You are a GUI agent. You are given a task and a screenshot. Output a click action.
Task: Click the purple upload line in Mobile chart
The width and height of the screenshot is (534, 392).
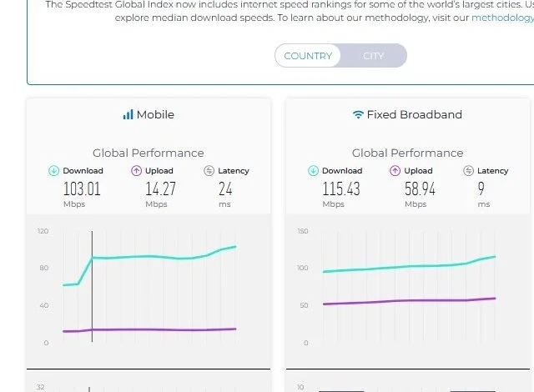point(150,329)
